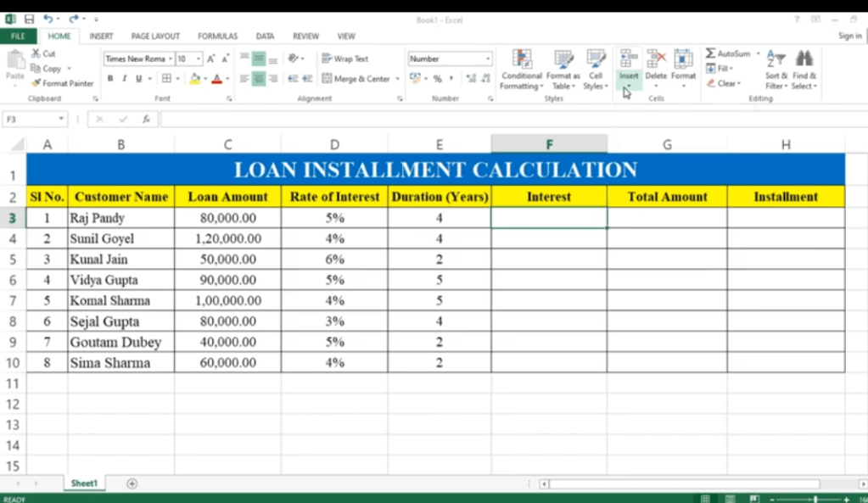Open the Name Box dropdown arrow
This screenshot has width=868, height=503.
[61, 120]
